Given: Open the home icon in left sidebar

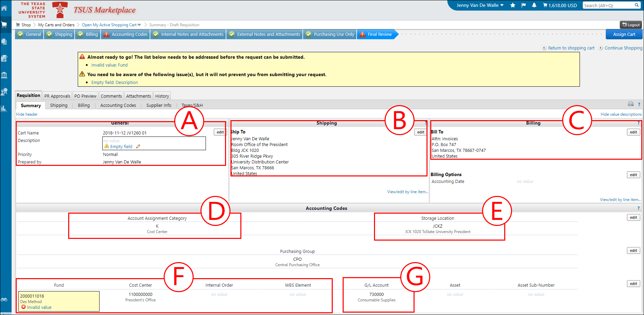Looking at the screenshot, I should tap(4, 8).
